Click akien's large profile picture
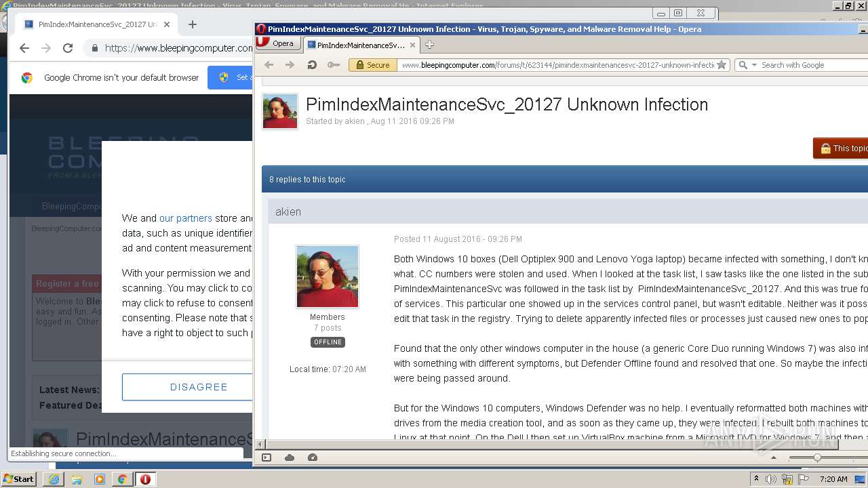 point(328,277)
